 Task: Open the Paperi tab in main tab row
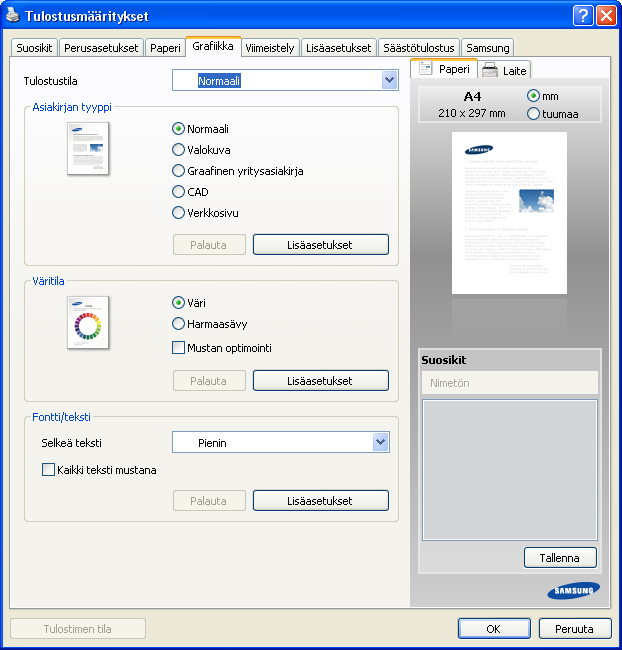[165, 48]
